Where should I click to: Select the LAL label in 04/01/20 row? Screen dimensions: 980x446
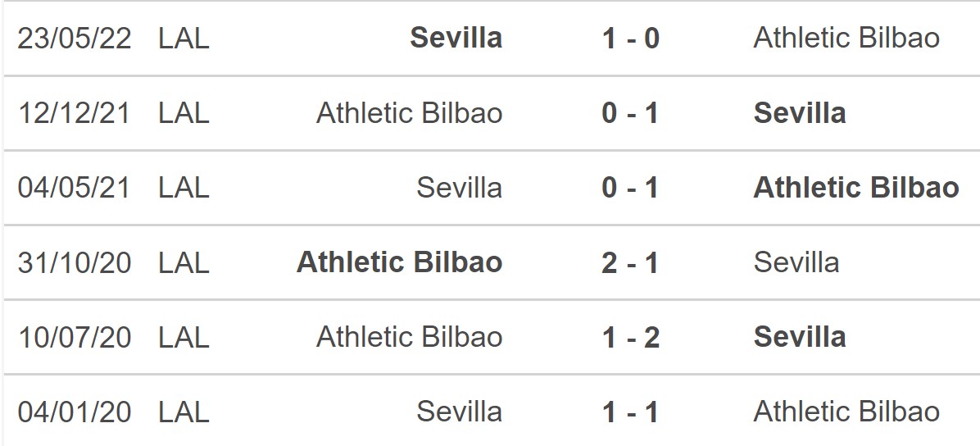coord(184,412)
